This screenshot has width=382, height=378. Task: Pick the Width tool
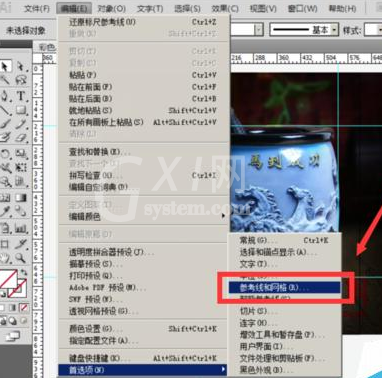(5, 167)
